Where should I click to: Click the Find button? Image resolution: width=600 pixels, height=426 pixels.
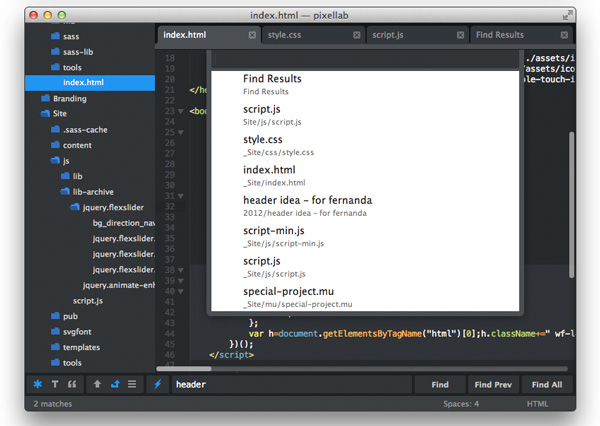coord(440,384)
